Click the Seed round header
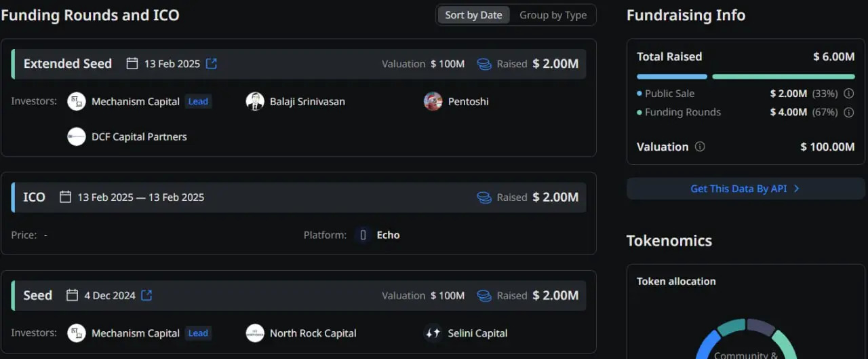This screenshot has height=359, width=868. 38,295
